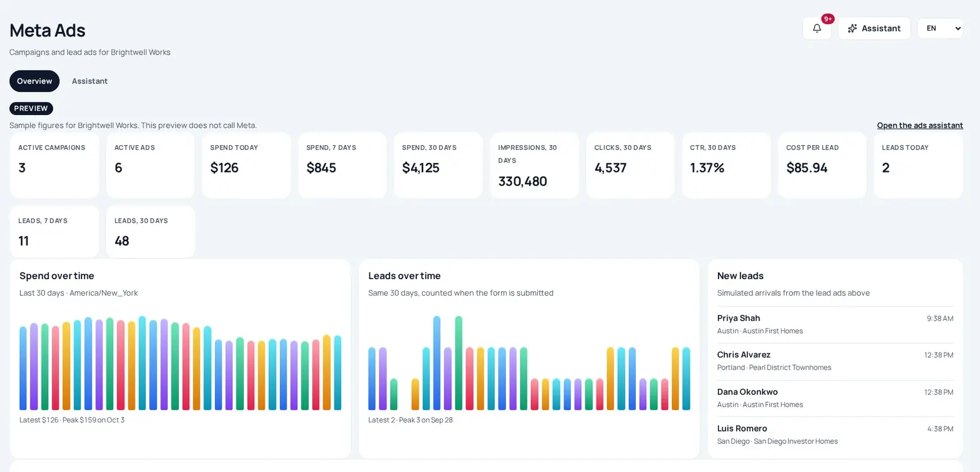Click the Spend, 30 Days $4,125 value
Image resolution: width=980 pixels, height=472 pixels.
point(421,168)
